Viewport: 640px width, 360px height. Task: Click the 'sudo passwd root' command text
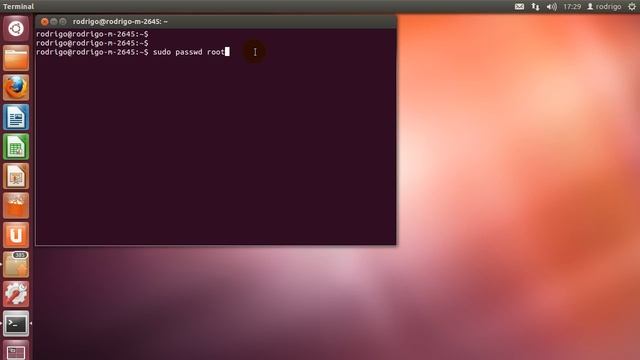tap(189, 52)
